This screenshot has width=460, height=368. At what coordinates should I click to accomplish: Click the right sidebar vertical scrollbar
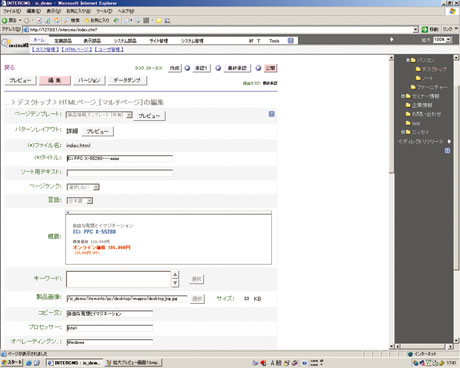tap(456, 200)
